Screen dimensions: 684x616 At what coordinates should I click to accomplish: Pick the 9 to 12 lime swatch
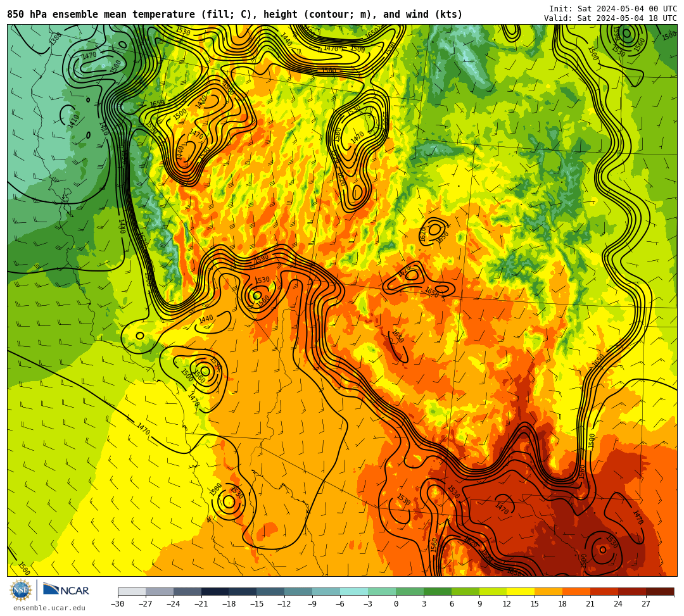point(493,591)
